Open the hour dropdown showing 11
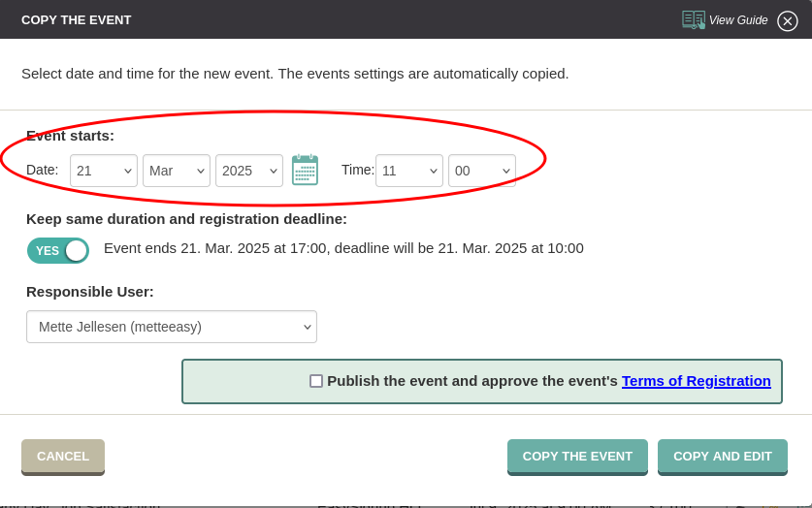Image resolution: width=812 pixels, height=508 pixels. pos(409,171)
